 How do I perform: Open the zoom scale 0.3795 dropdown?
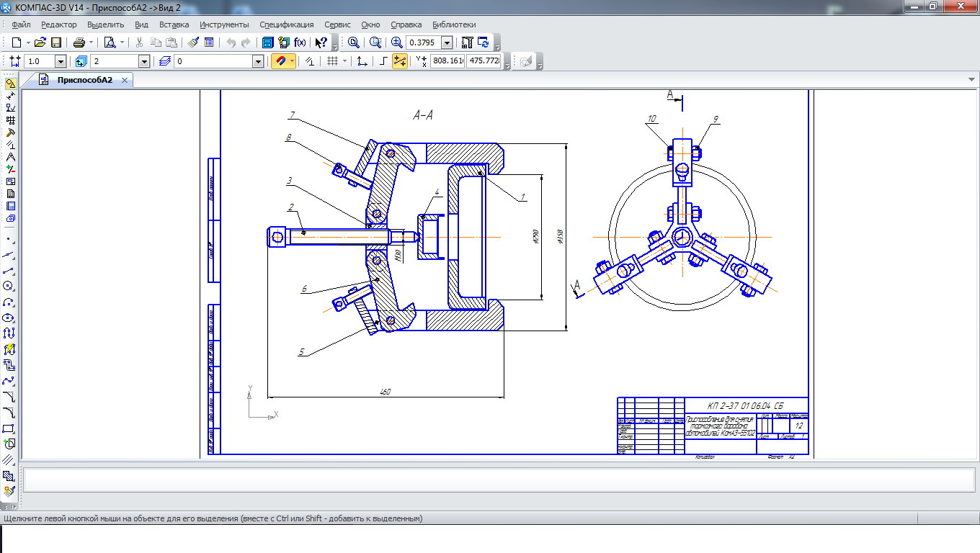click(447, 42)
